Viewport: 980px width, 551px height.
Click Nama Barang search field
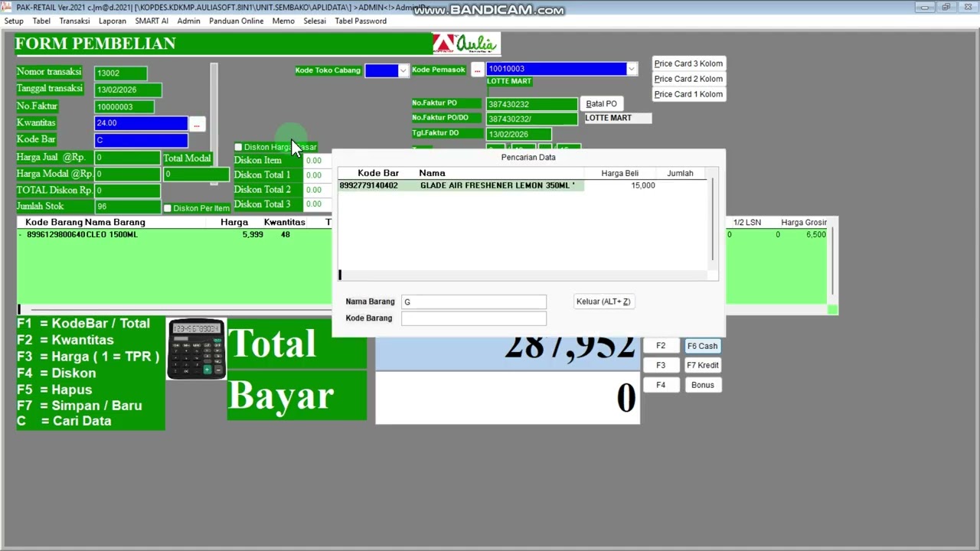coord(474,302)
